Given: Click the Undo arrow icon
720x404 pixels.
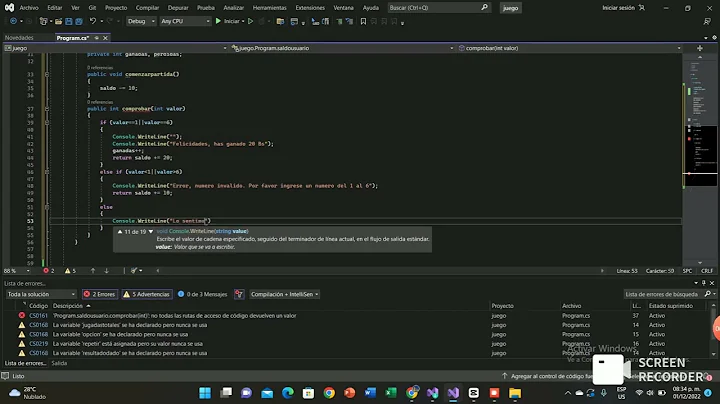Looking at the screenshot, I should pos(93,21).
